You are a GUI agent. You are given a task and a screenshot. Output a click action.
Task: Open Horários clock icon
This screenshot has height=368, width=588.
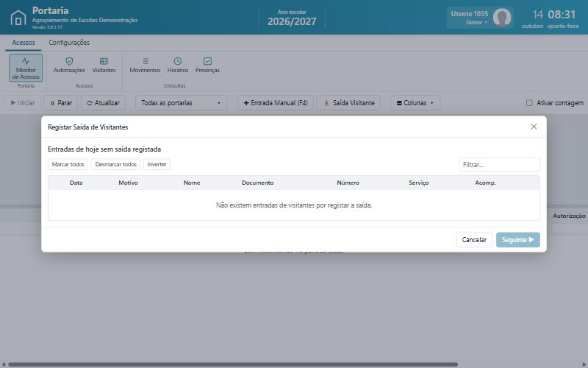tap(178, 61)
